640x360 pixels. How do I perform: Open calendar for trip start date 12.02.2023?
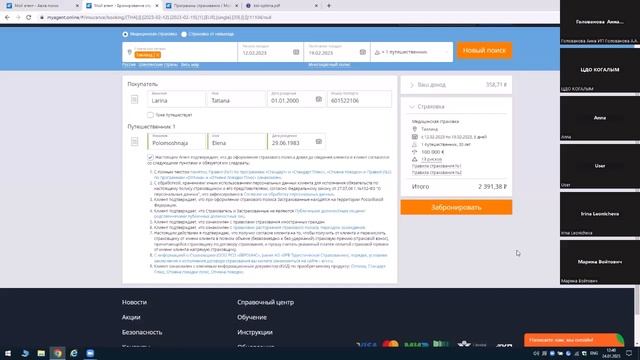click(x=296, y=52)
